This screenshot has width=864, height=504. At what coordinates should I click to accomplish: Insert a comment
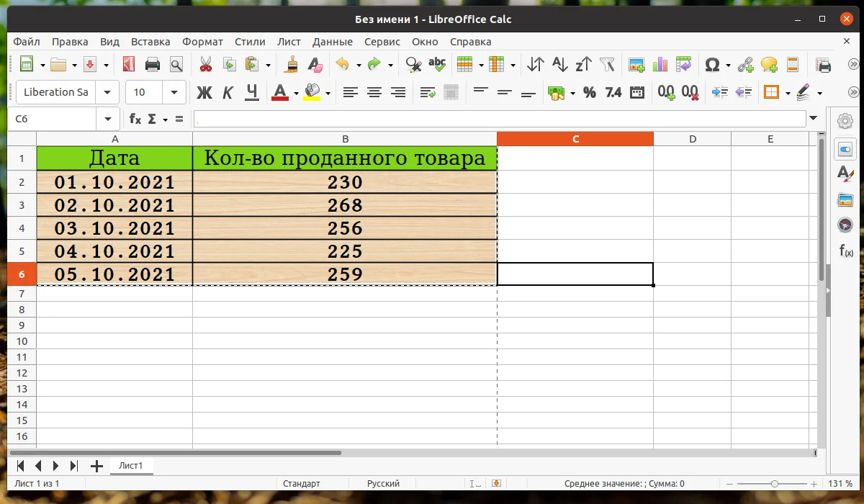(x=768, y=64)
